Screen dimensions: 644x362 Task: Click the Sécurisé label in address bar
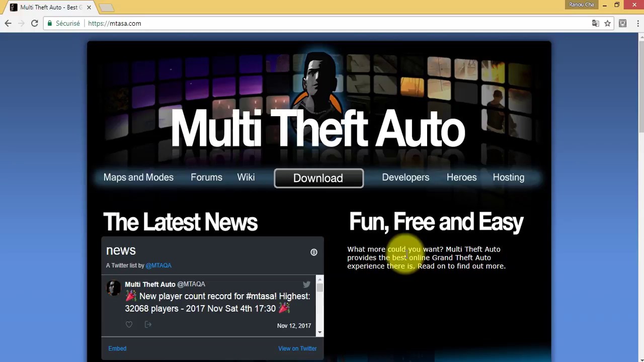pyautogui.click(x=68, y=23)
